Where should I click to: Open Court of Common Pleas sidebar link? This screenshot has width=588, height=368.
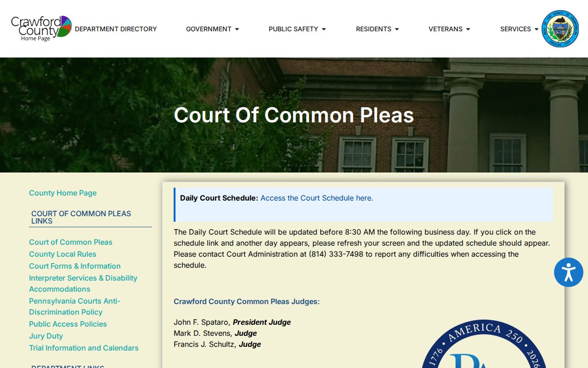[x=71, y=242]
